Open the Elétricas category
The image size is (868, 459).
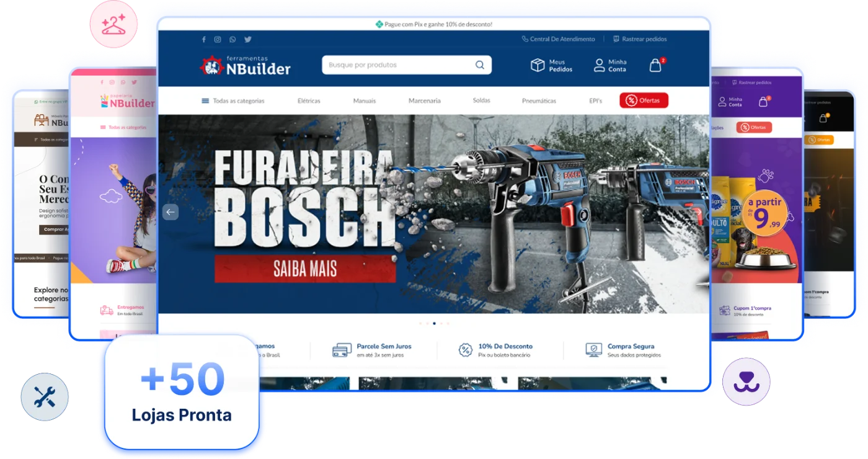(x=309, y=100)
